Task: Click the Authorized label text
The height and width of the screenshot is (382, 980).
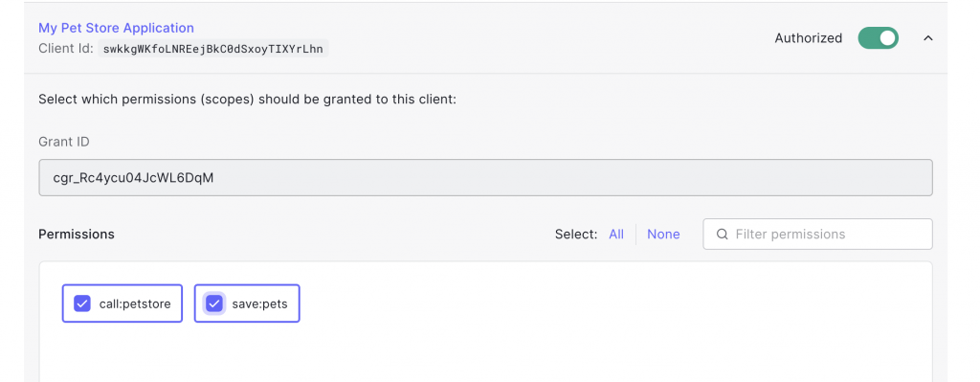Action: tap(808, 38)
